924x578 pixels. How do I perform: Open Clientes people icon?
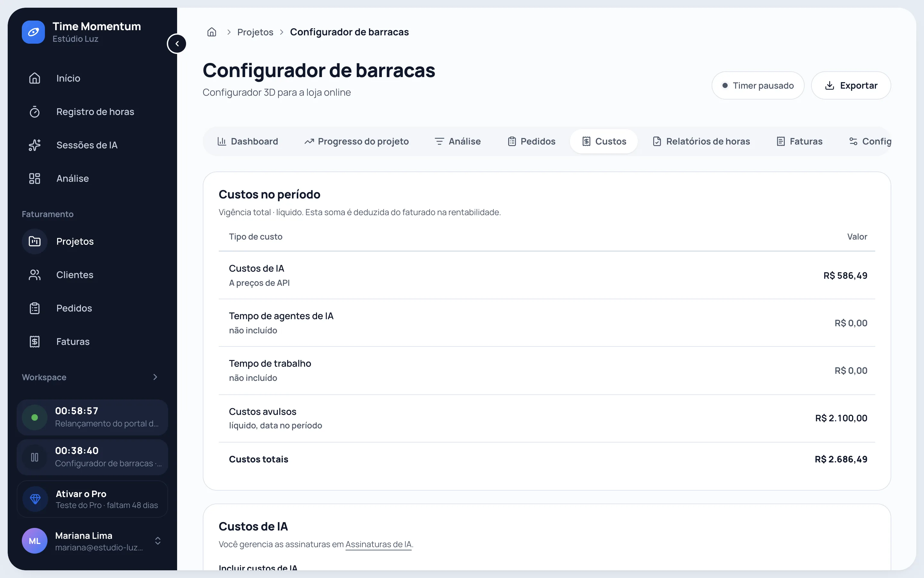pos(35,275)
